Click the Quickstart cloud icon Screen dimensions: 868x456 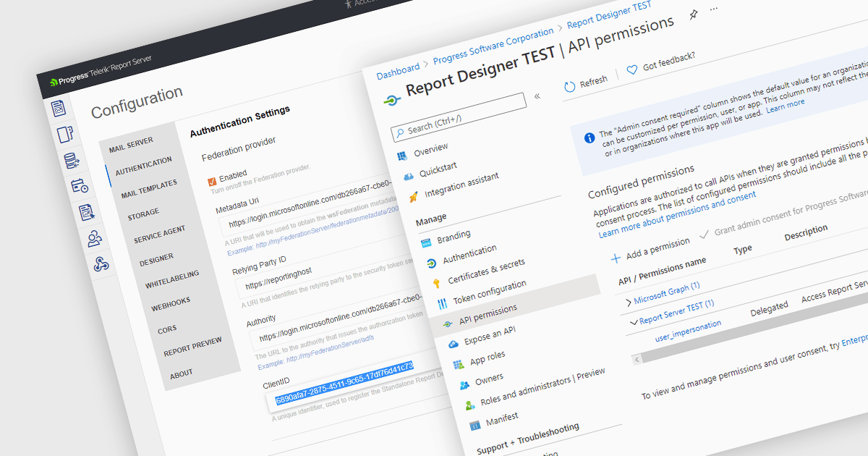point(407,175)
